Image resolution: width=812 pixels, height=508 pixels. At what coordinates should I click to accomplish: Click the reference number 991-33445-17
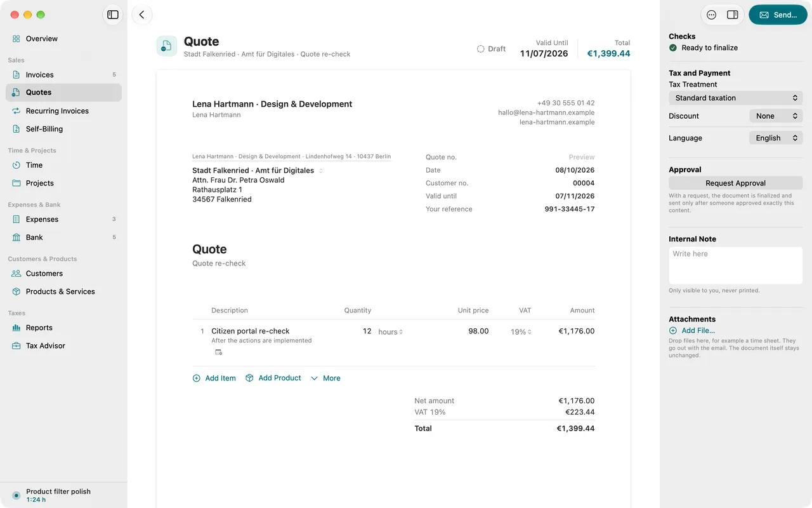(x=570, y=209)
